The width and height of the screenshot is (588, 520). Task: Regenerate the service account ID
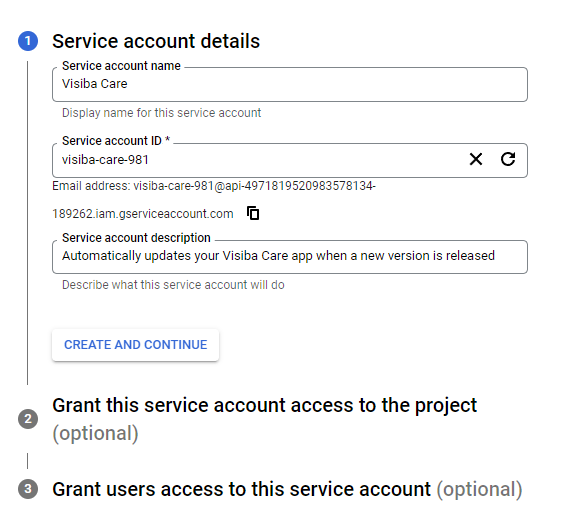[508, 159]
